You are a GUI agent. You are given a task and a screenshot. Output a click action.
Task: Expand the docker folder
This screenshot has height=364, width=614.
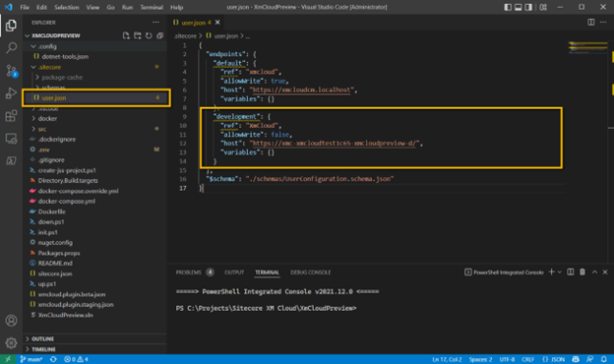click(33, 119)
